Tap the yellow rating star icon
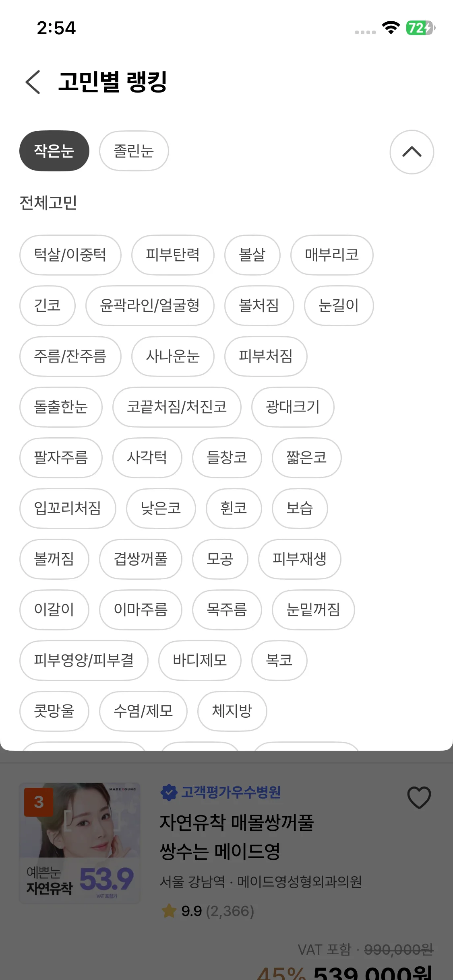 pos(169,911)
